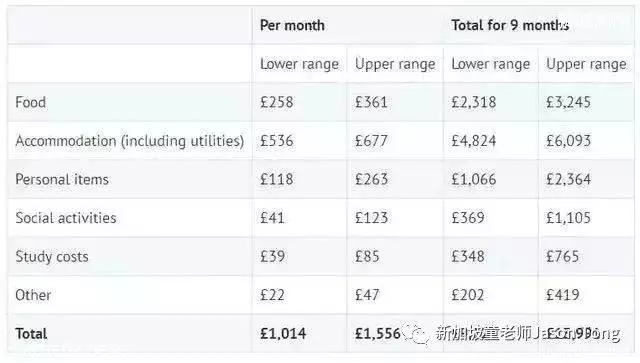Click the Social activities row label

click(x=66, y=218)
